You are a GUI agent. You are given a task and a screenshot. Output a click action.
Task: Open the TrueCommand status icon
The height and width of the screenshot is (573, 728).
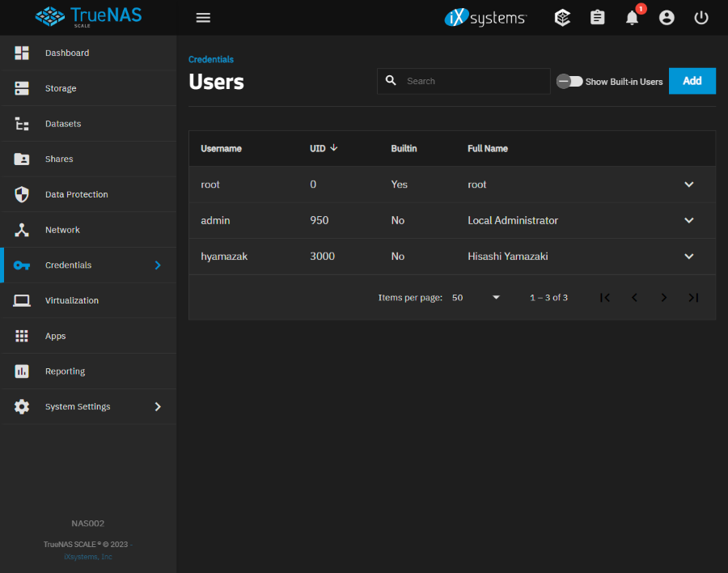(x=562, y=18)
